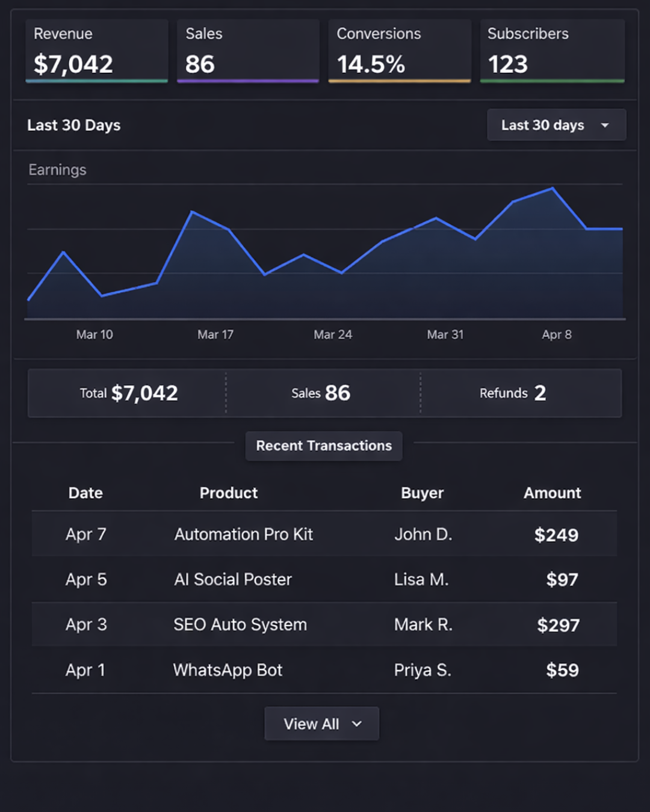The image size is (650, 812).
Task: Sort by the Amount column header
Action: pos(552,493)
